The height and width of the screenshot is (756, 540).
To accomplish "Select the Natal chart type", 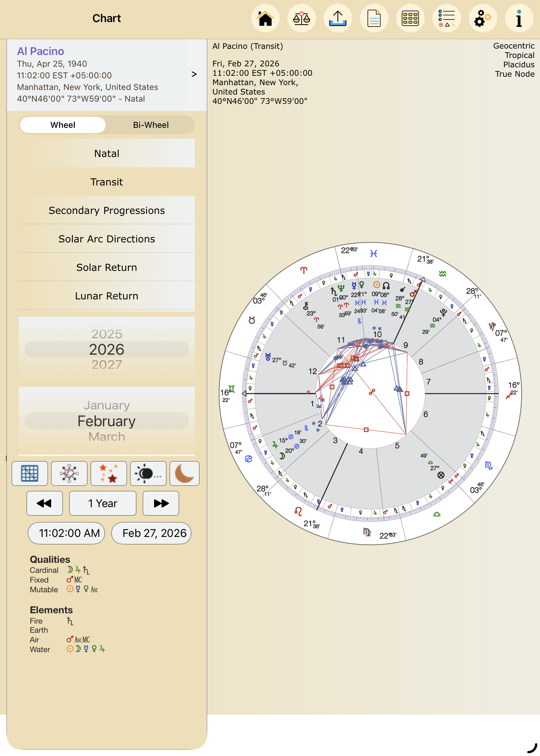I will (x=107, y=153).
